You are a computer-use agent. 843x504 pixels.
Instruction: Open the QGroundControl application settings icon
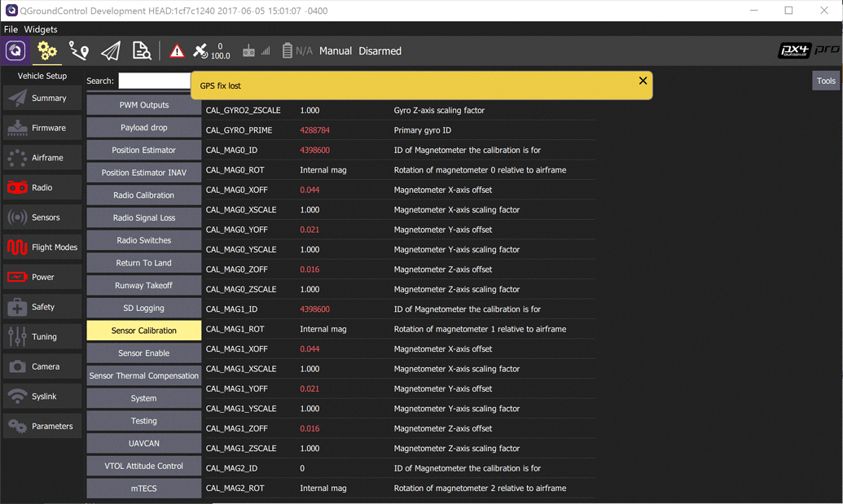tap(15, 51)
